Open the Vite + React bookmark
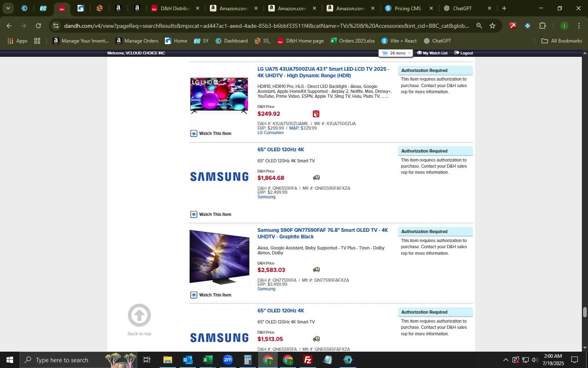The height and width of the screenshot is (368, 588). click(399, 41)
